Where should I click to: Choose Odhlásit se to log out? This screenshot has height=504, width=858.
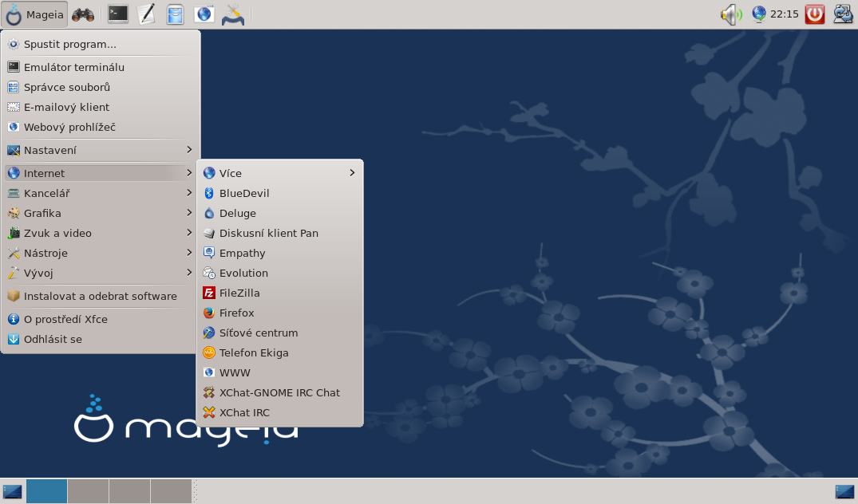101,339
